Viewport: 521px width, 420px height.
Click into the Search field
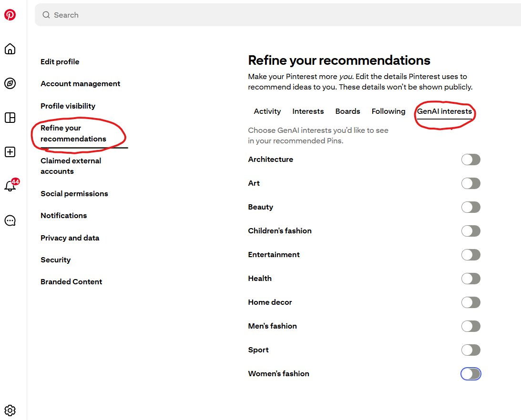(278, 15)
